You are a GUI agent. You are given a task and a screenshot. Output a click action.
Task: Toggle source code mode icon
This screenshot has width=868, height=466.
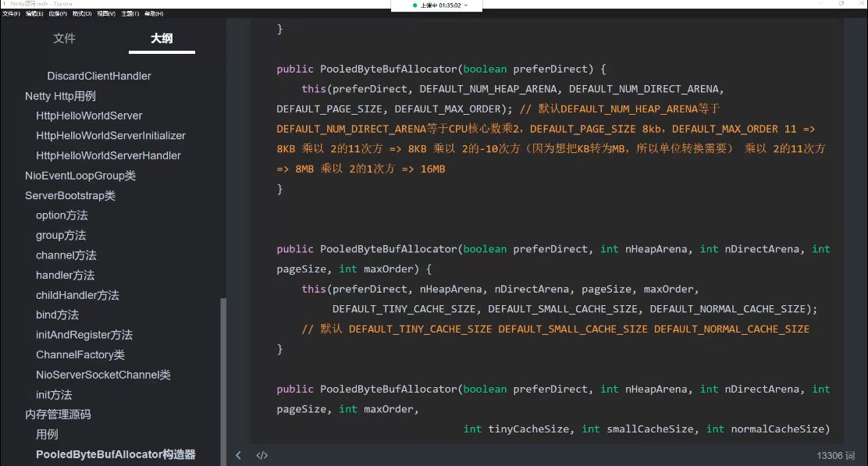[262, 455]
